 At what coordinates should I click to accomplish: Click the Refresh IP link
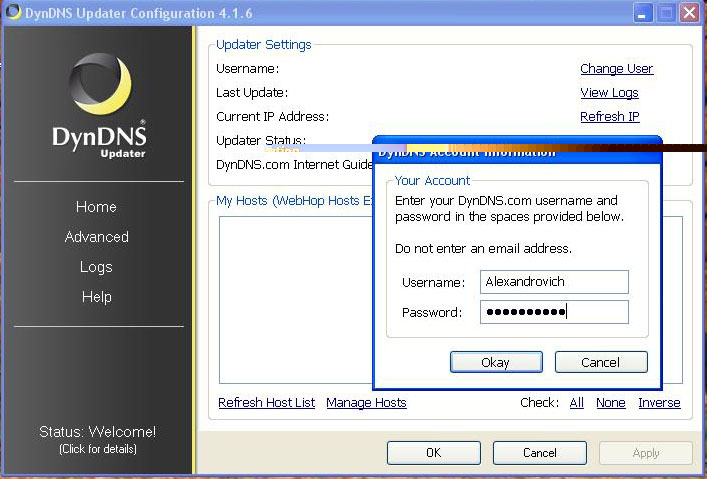click(x=610, y=116)
